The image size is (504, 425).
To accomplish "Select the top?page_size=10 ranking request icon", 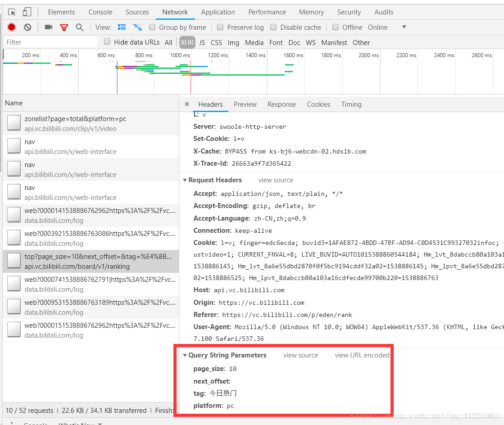I will (x=14, y=261).
